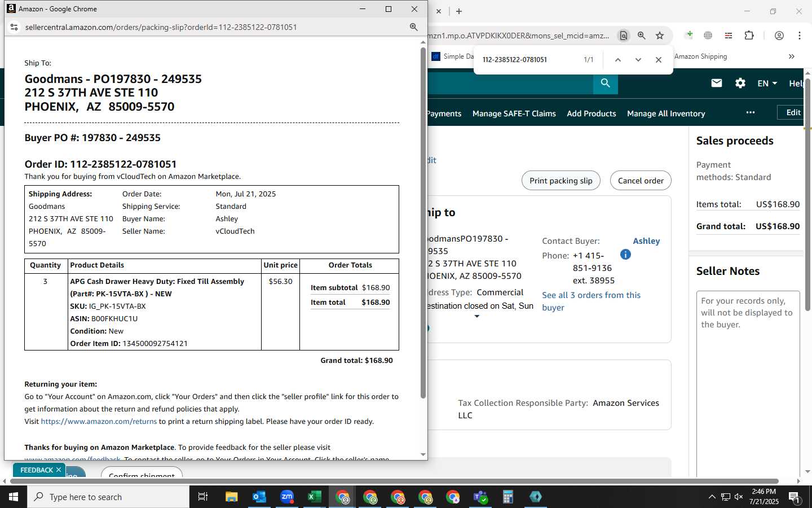812x508 pixels.
Task: Click the ASIN B00FKHUC1U text
Action: click(104, 319)
